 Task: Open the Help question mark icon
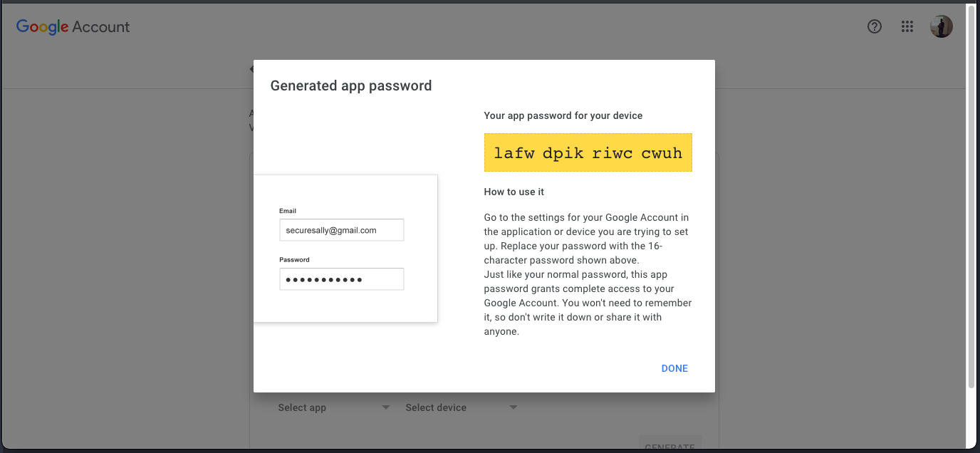point(875,26)
